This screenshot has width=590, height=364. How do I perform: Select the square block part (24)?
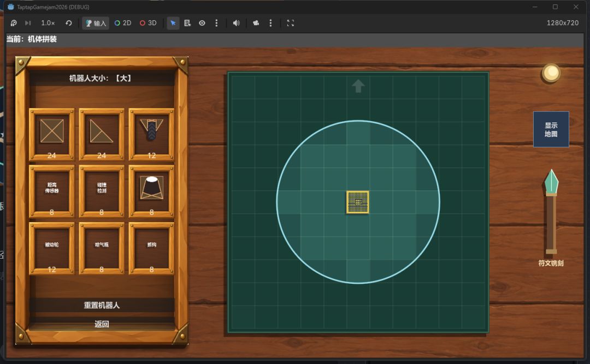[52, 134]
